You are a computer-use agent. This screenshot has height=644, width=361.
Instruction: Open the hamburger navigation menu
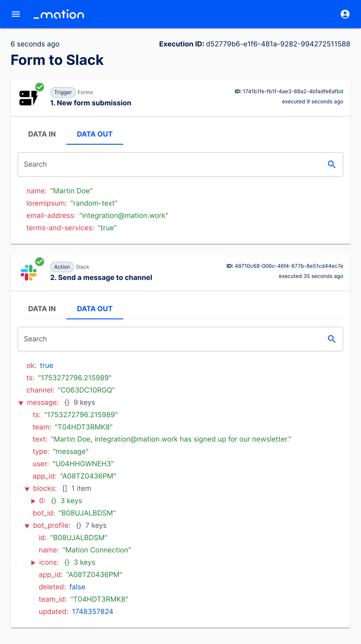(16, 14)
